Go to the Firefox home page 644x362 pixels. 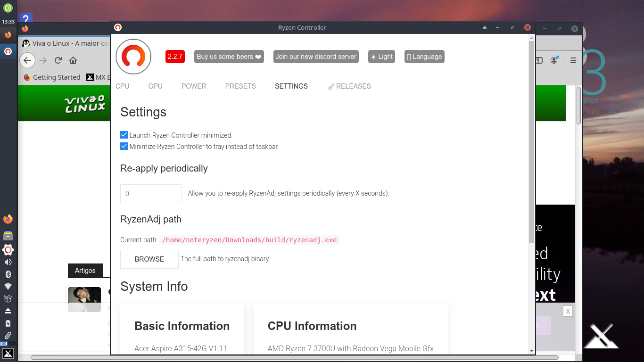click(x=73, y=60)
